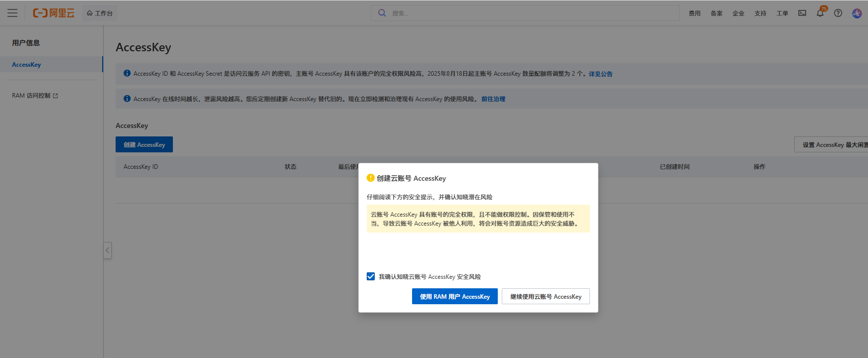The width and height of the screenshot is (868, 358).
Task: Open the 费用 menu
Action: (x=695, y=13)
